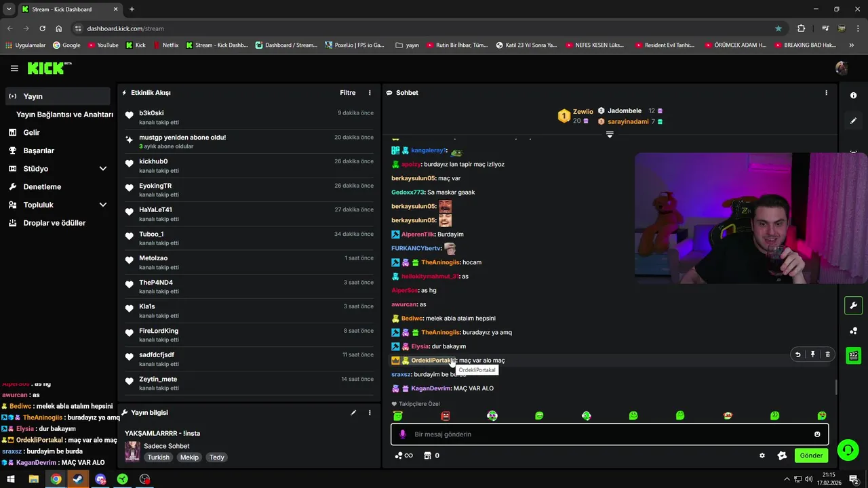Click the webcam preview thumbnail
This screenshot has width=868, height=488.
tap(751, 218)
